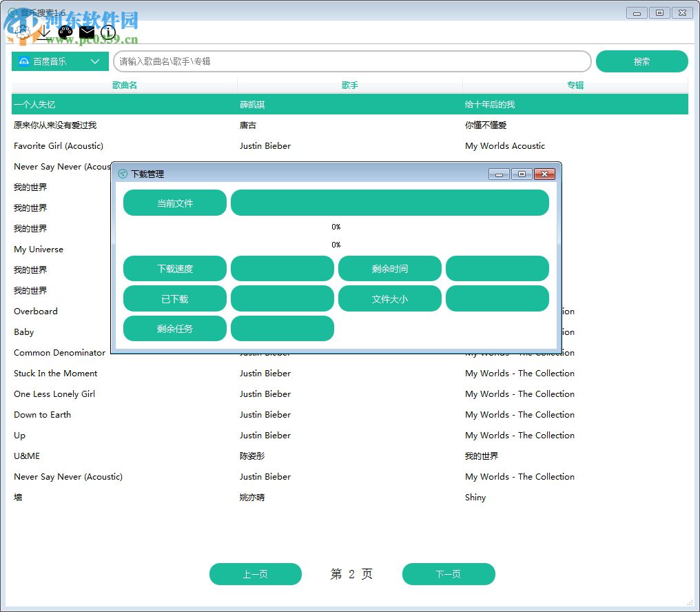Focus the song/artist/album search field

click(352, 61)
